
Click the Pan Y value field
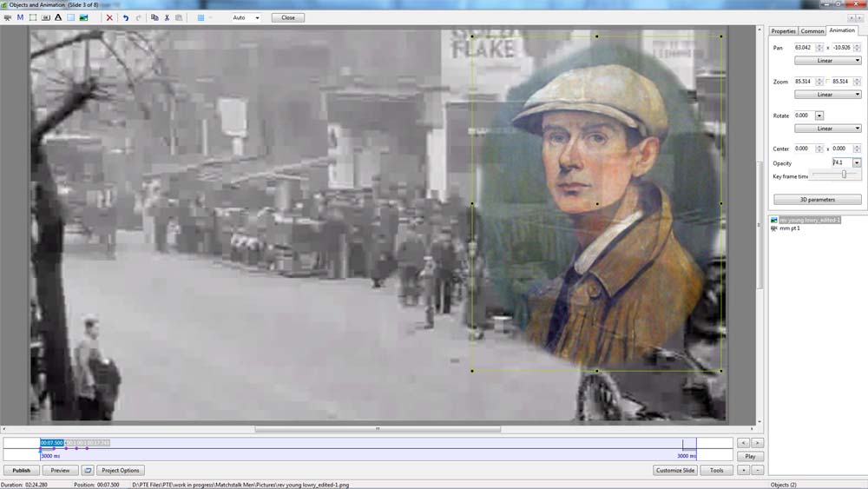pos(841,48)
